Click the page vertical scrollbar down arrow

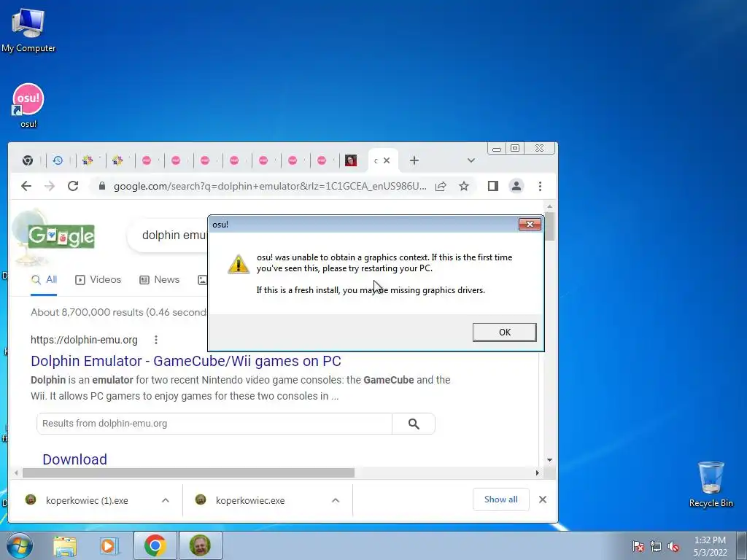click(x=549, y=460)
